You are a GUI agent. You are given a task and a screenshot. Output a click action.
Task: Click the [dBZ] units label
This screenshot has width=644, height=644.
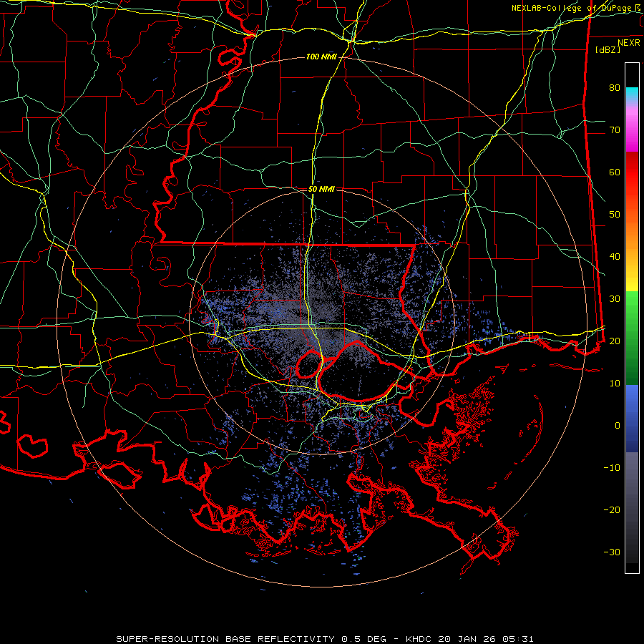[x=608, y=49]
